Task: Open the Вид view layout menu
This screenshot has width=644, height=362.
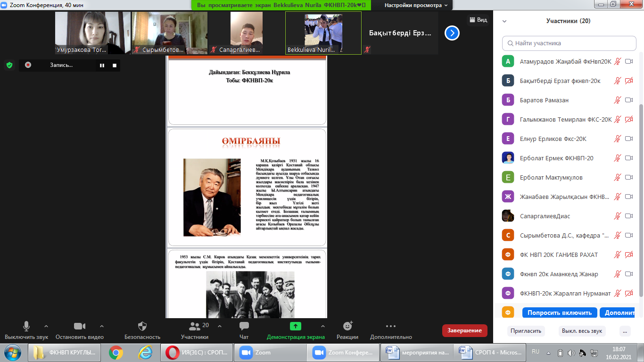Action: coord(478,20)
